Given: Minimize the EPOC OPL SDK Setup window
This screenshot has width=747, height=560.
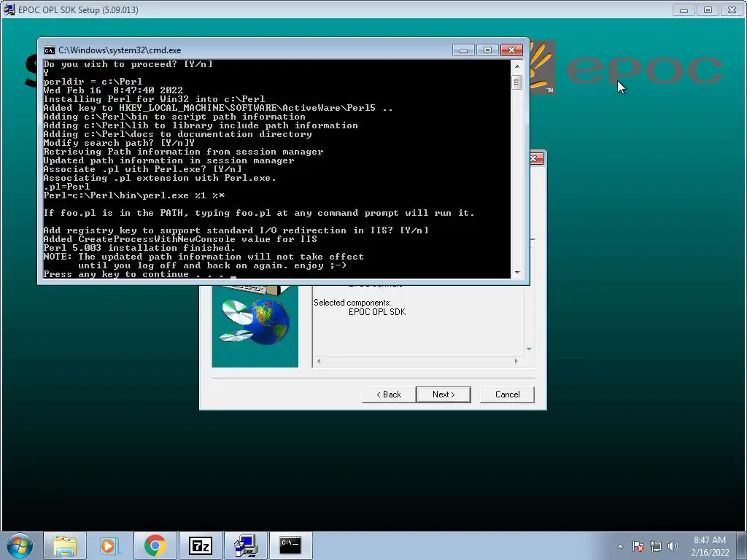Looking at the screenshot, I should [x=684, y=9].
